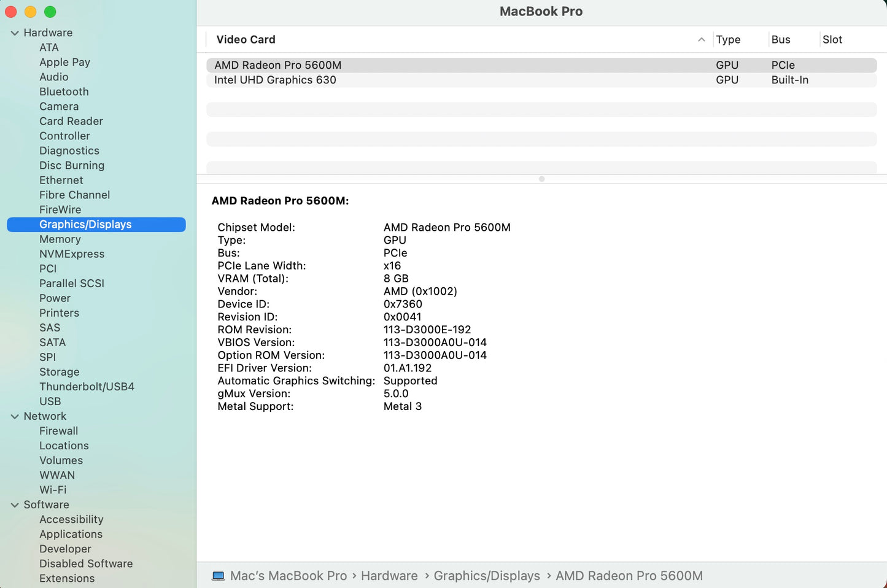Open Bluetooth in the Hardware list
887x588 pixels.
64,91
